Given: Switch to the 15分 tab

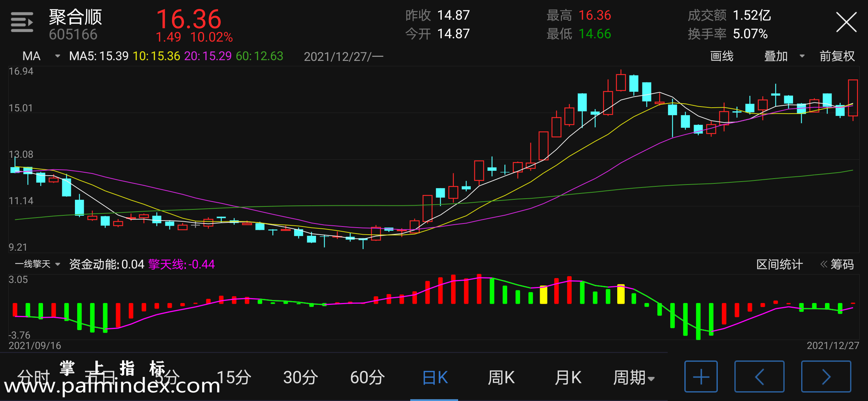Looking at the screenshot, I should (234, 378).
